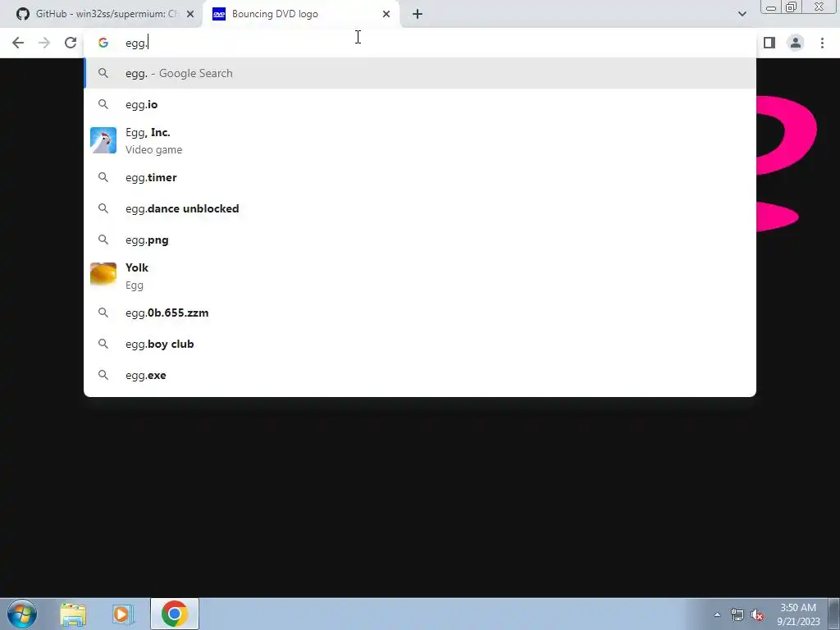Reload the current page
This screenshot has width=840, height=630.
71,43
